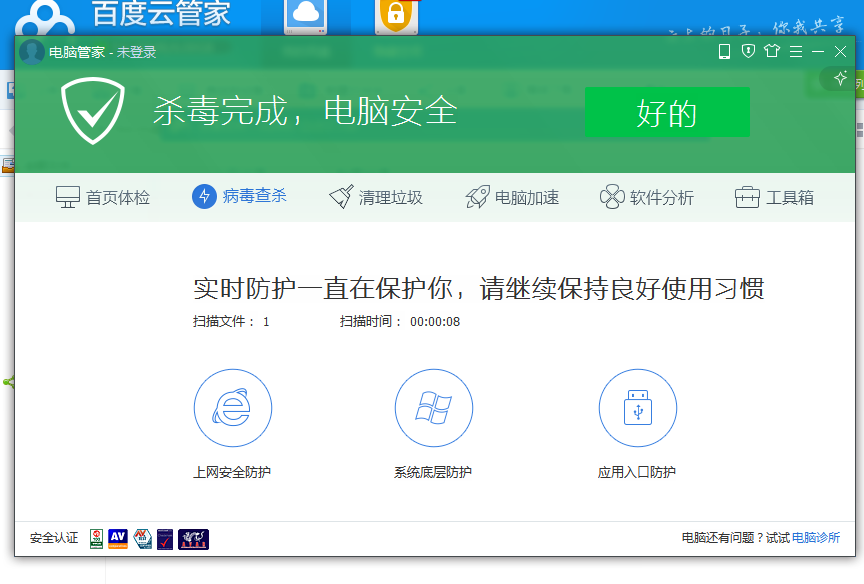Click the scan time value 00:00:08

point(435,322)
